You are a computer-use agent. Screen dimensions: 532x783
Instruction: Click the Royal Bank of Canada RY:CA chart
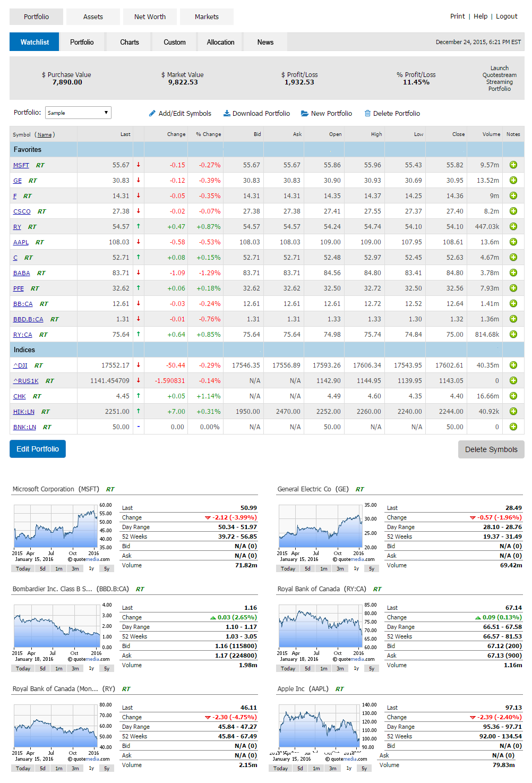pos(320,627)
